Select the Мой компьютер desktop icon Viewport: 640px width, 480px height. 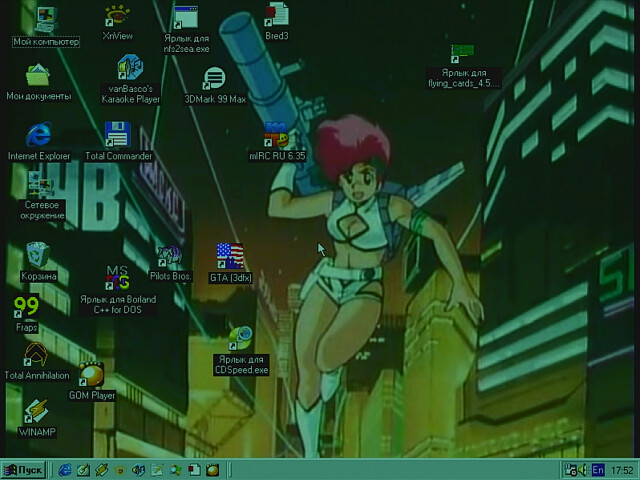45,20
